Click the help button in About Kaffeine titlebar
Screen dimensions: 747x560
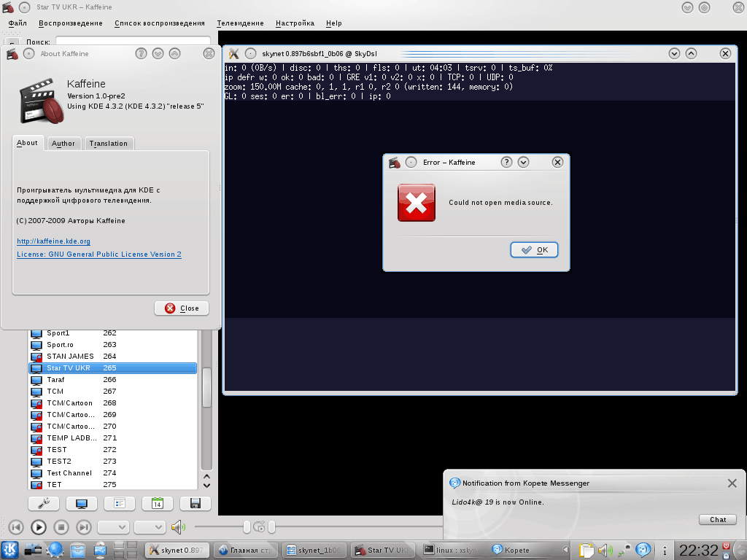[x=141, y=54]
